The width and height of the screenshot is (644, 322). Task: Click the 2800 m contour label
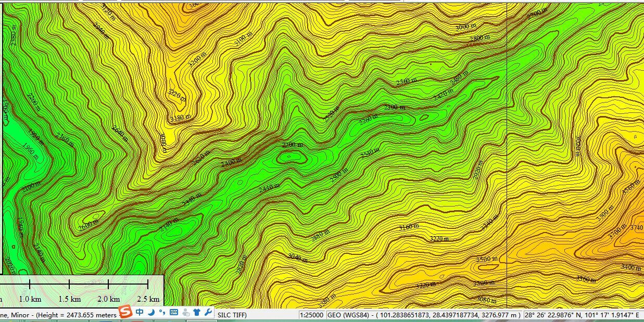pyautogui.click(x=479, y=38)
